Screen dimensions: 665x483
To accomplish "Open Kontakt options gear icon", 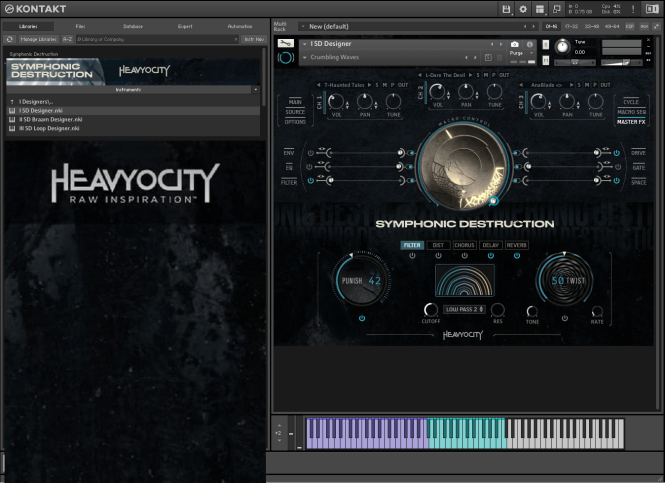I will (x=523, y=9).
